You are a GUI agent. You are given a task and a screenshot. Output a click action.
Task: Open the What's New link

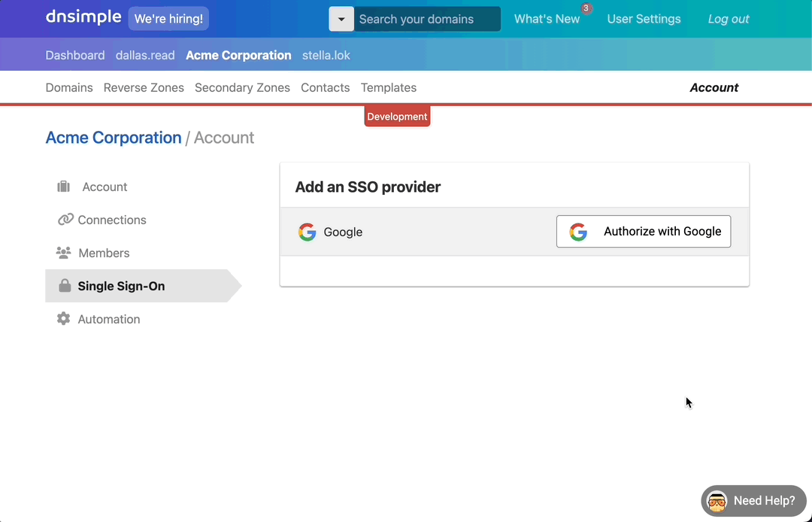pyautogui.click(x=547, y=20)
